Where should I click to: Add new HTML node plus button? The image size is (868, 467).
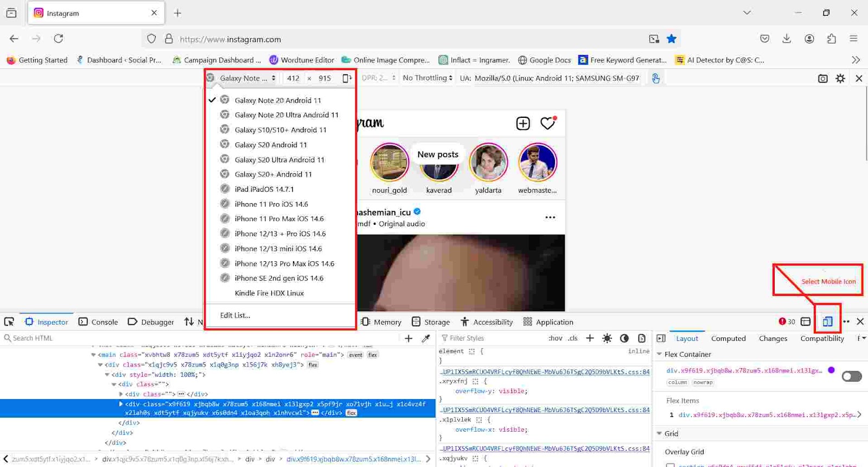pyautogui.click(x=409, y=338)
